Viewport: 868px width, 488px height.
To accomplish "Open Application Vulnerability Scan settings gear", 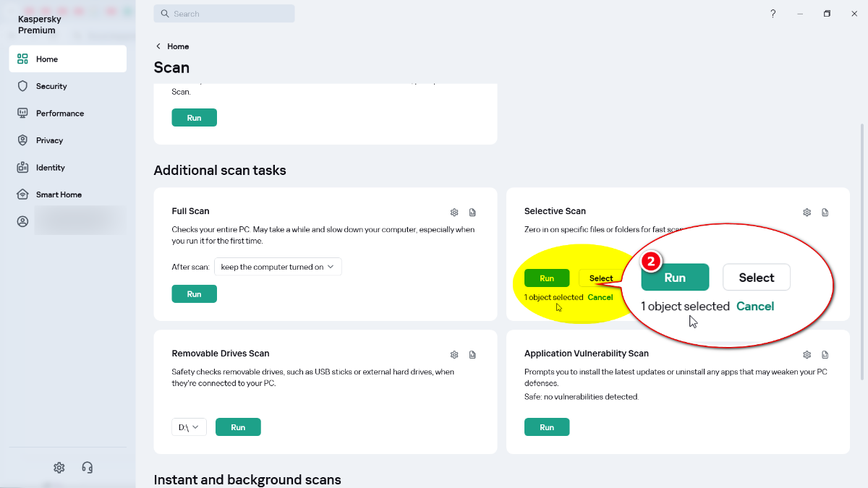I will (x=807, y=355).
